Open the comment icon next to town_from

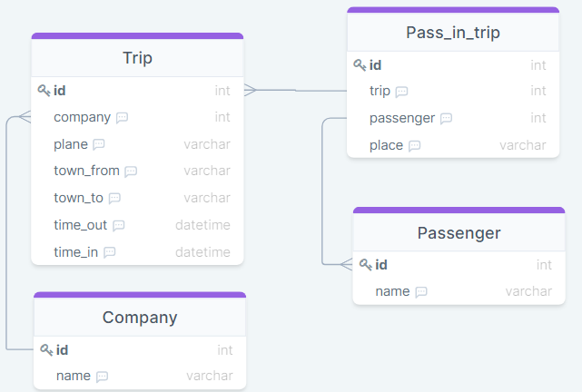tap(131, 171)
